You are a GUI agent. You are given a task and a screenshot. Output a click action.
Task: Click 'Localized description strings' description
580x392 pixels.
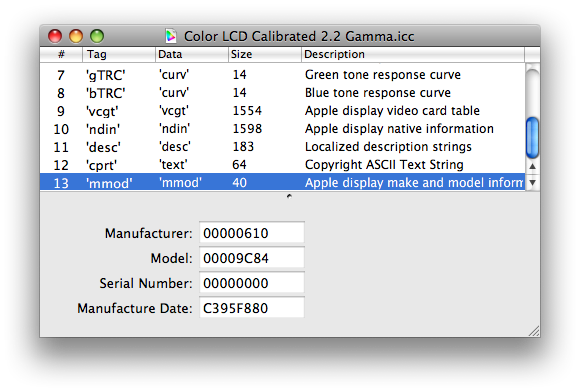click(388, 147)
